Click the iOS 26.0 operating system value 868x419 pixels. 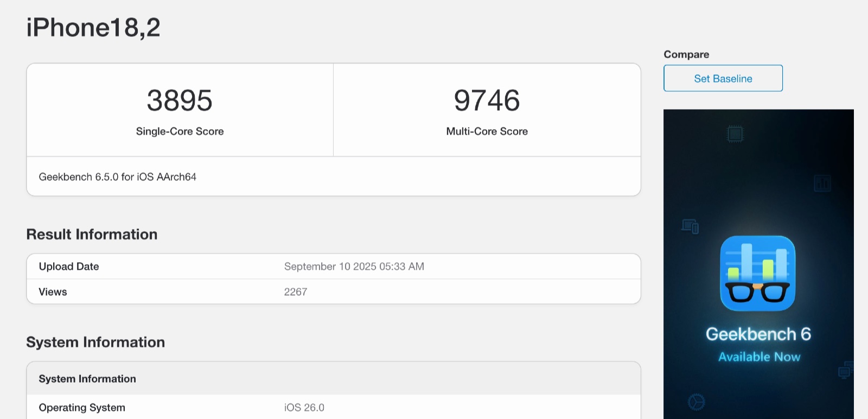coord(304,408)
